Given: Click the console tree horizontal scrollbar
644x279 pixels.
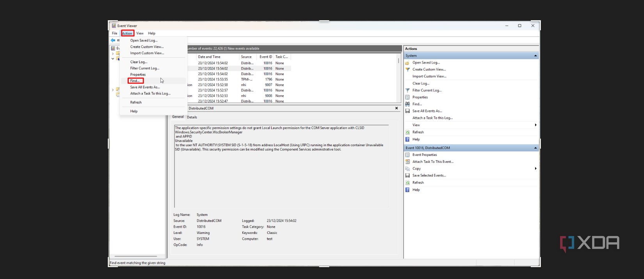Looking at the screenshot, I should pos(136,256).
